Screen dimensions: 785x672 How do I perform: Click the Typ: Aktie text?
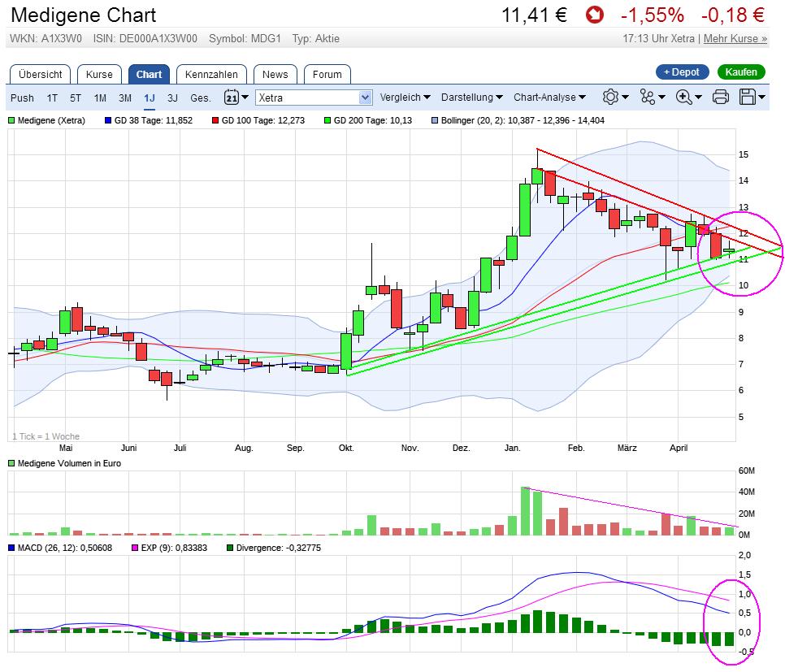point(316,38)
